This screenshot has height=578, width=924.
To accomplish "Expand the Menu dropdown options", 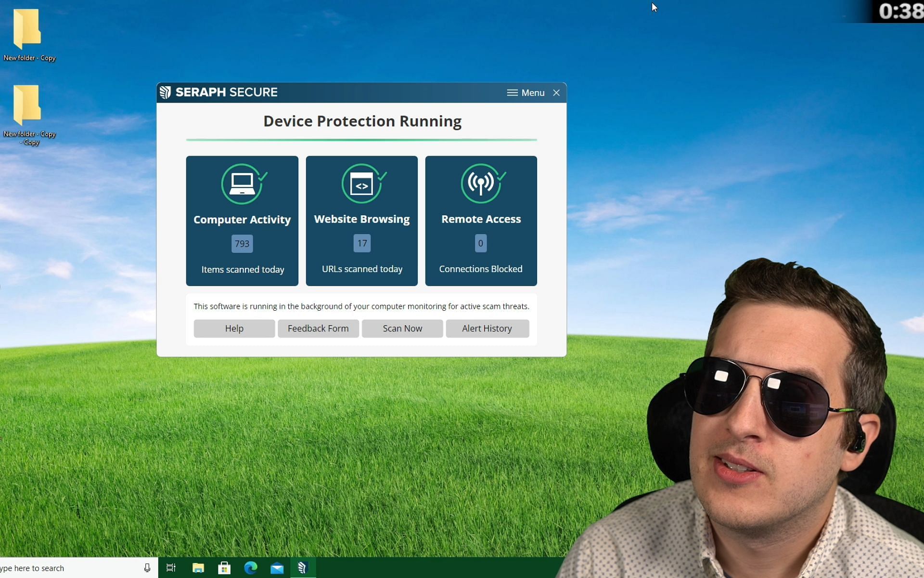I will pos(526,92).
